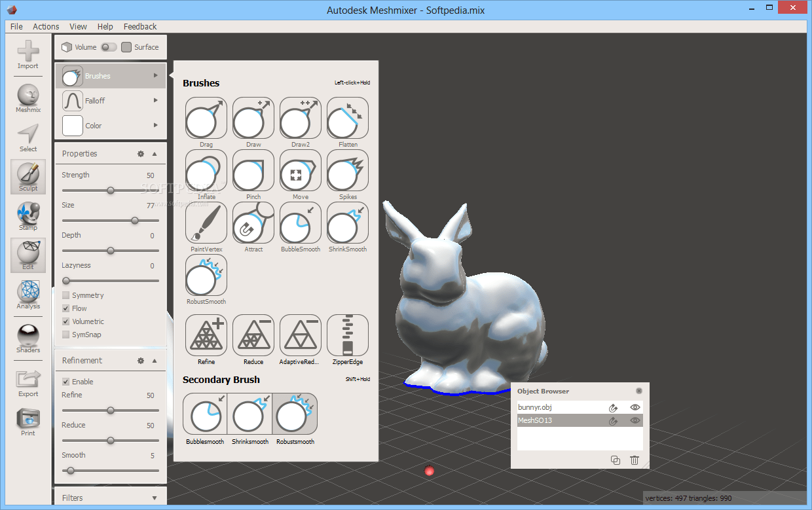Open the Help menu

click(x=105, y=27)
